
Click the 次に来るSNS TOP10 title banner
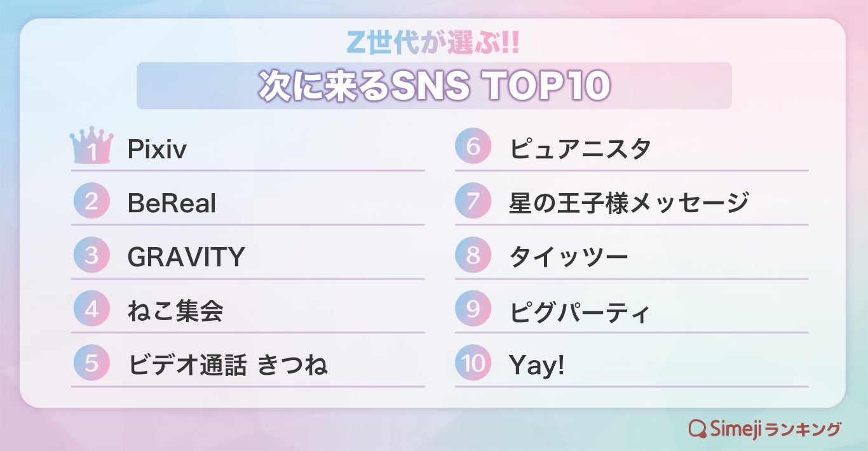[434, 86]
